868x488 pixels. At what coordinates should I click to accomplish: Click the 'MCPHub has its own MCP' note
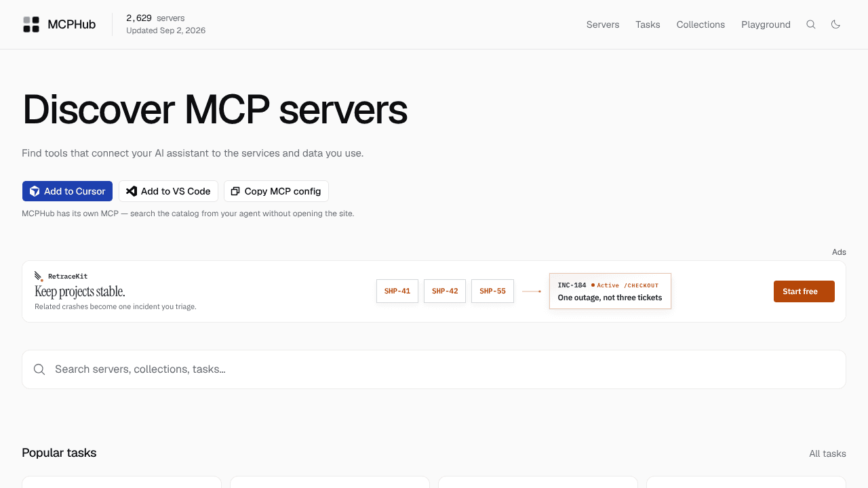[x=188, y=213]
